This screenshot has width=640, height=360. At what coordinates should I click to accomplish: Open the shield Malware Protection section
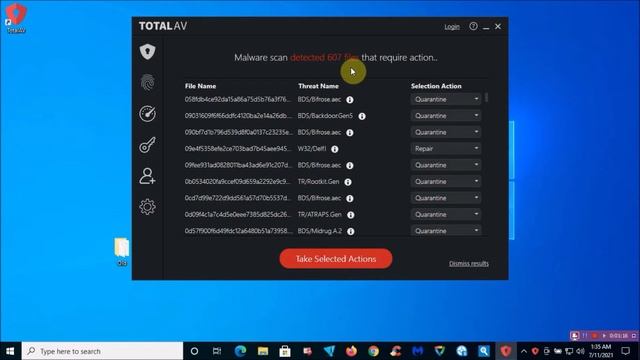point(147,52)
